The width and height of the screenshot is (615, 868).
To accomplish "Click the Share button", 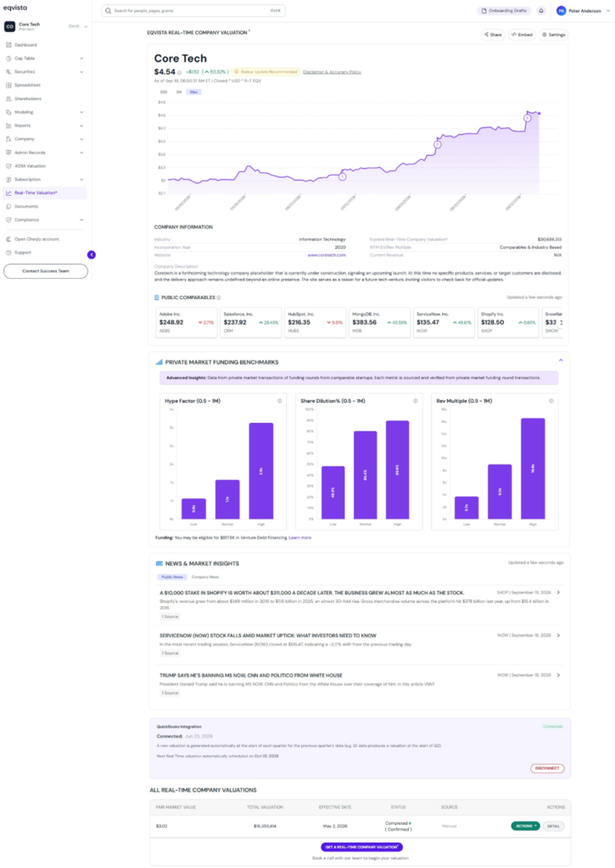I will pos(493,35).
